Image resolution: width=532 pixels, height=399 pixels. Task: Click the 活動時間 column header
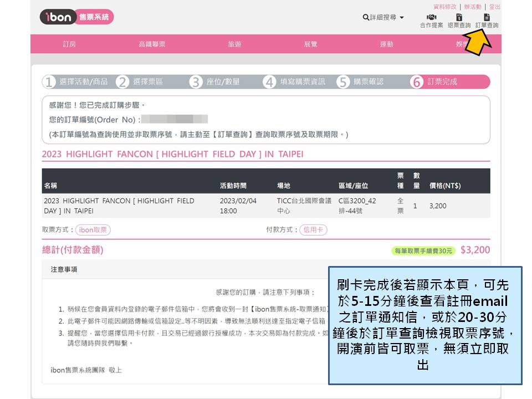233,186
